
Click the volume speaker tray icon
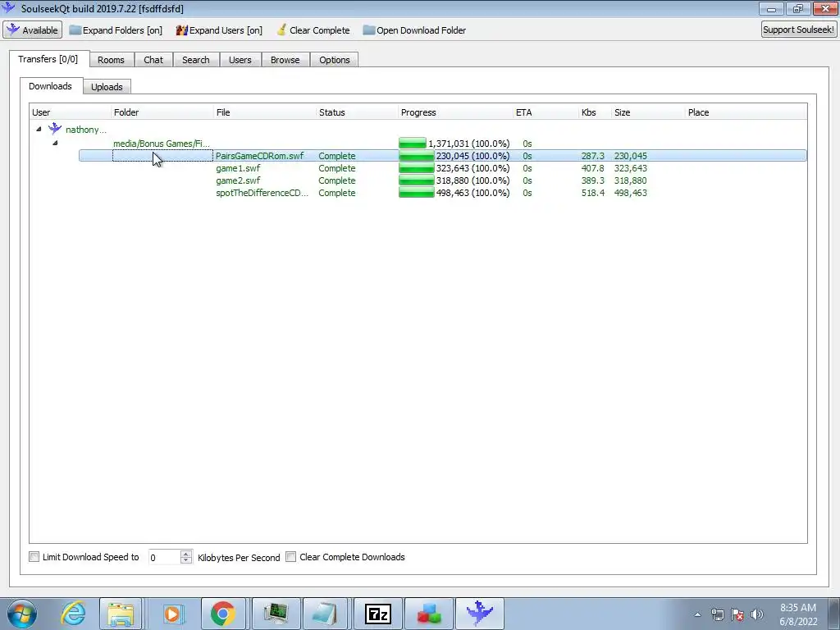[757, 614]
